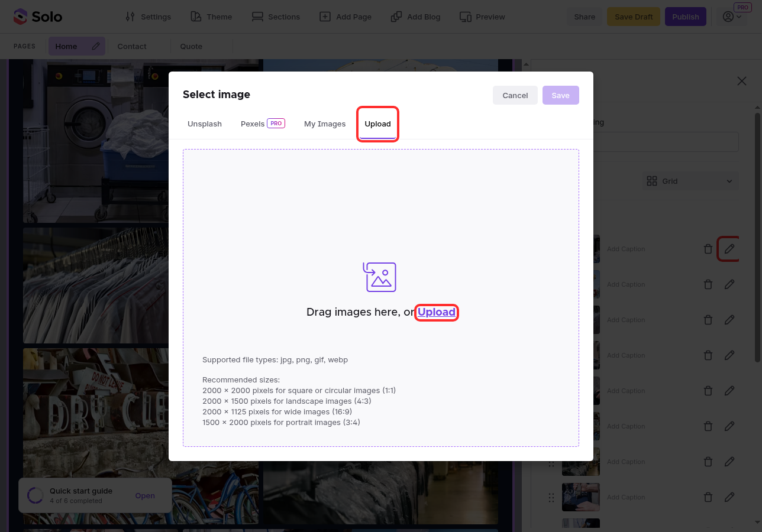Click the Solo logo
Screen dimensions: 762x532
(38, 17)
